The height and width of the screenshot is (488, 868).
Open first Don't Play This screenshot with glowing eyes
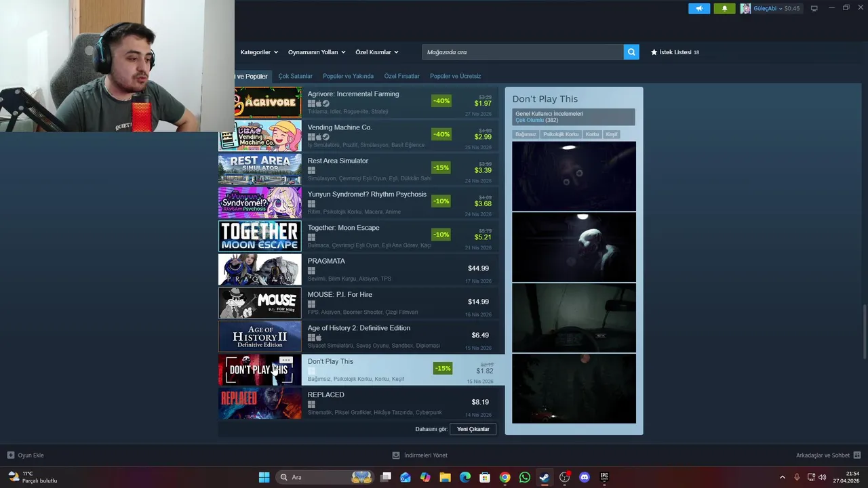(x=574, y=176)
